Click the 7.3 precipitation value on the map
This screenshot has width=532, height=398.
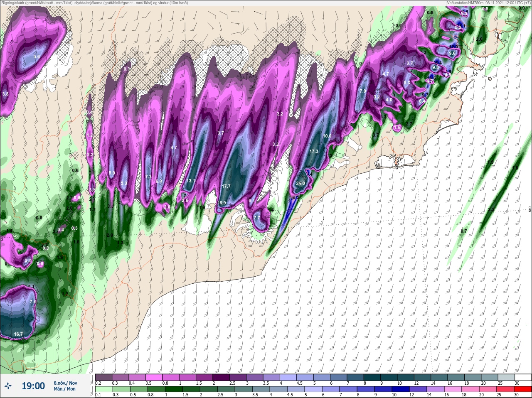coord(148,177)
